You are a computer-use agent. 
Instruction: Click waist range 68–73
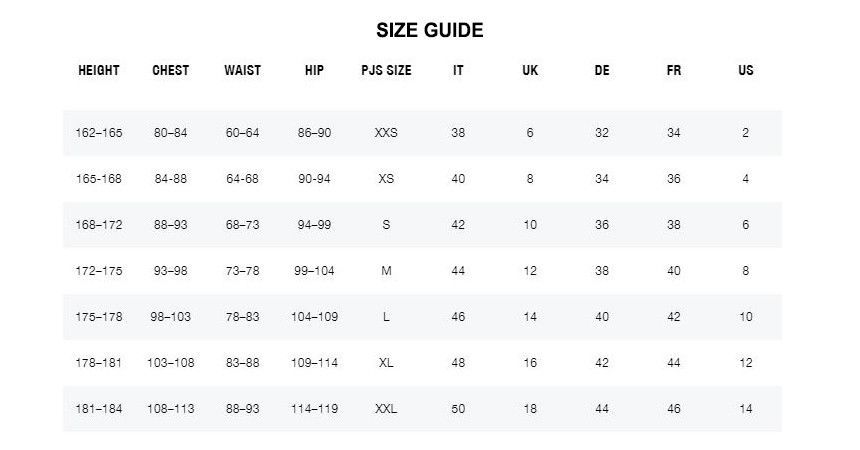(x=243, y=225)
